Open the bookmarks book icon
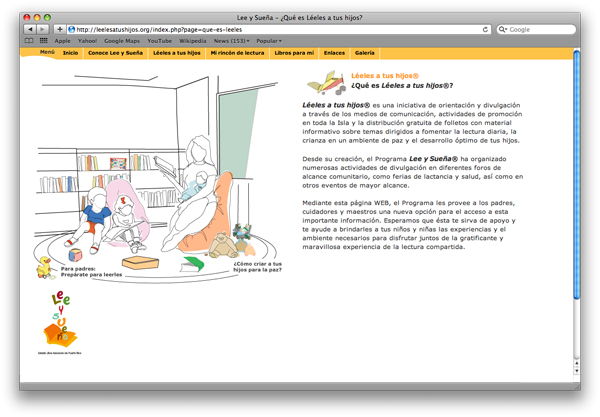The width and height of the screenshot is (600, 417). [x=30, y=41]
